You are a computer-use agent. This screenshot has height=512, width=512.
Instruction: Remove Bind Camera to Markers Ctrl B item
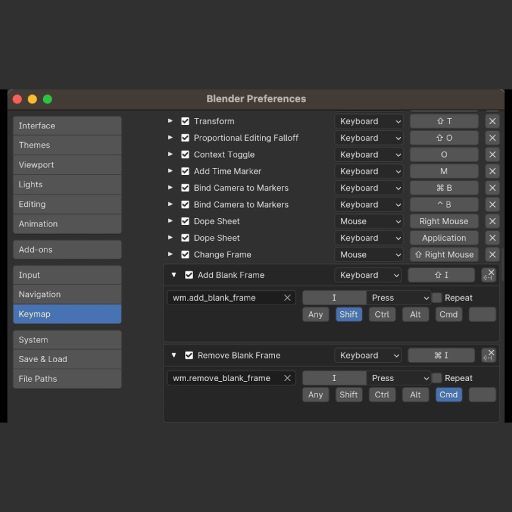point(492,205)
